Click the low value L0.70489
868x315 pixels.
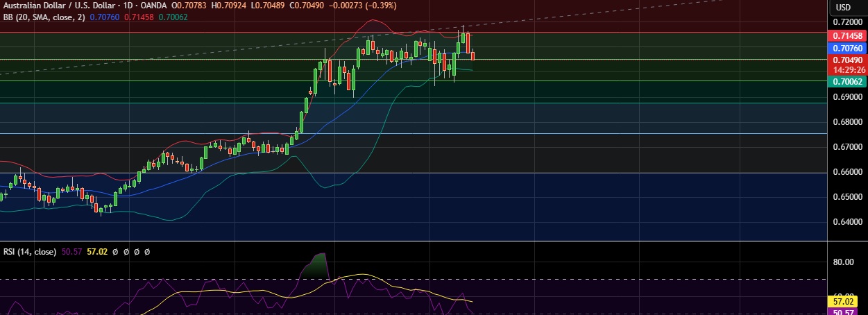[268, 7]
